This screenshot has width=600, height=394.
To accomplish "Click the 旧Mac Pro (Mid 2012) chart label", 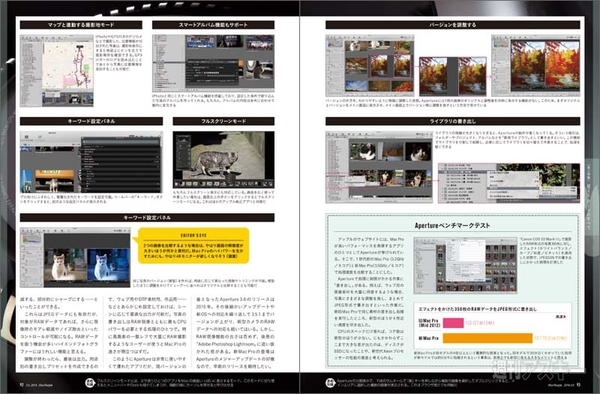I will [x=429, y=323].
